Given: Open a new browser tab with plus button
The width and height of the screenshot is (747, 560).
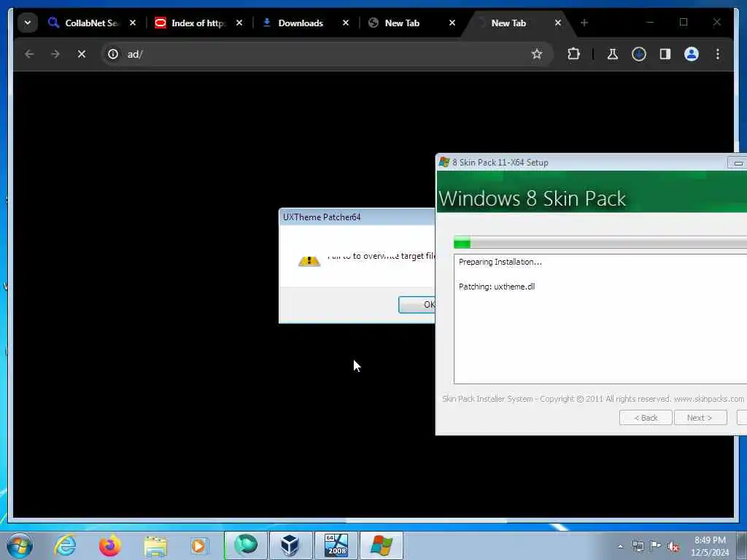Looking at the screenshot, I should (x=584, y=23).
